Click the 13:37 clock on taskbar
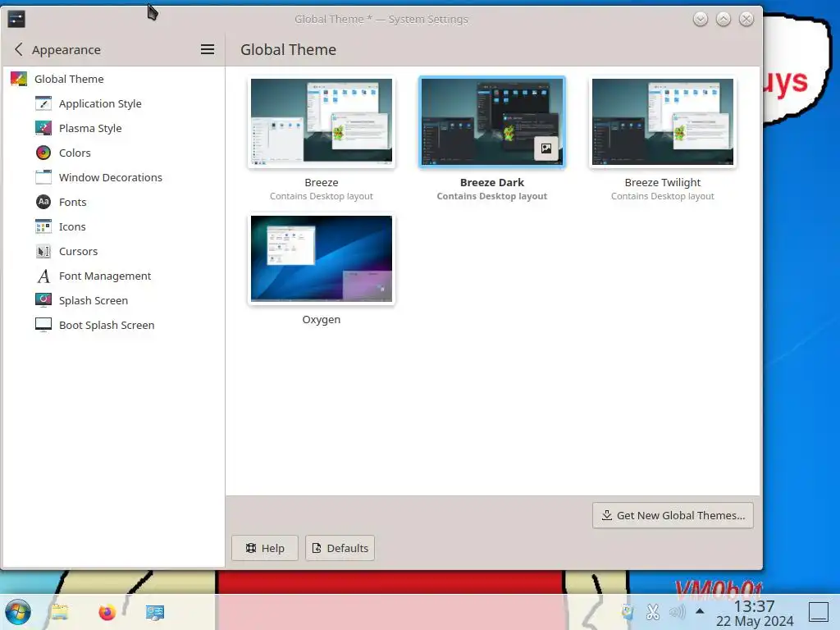The width and height of the screenshot is (840, 630). (755, 606)
